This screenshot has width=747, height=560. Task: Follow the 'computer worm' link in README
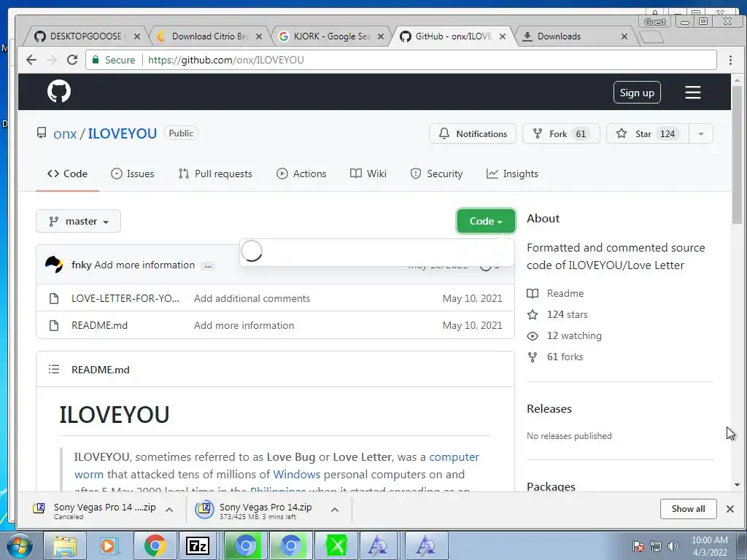[x=454, y=457]
